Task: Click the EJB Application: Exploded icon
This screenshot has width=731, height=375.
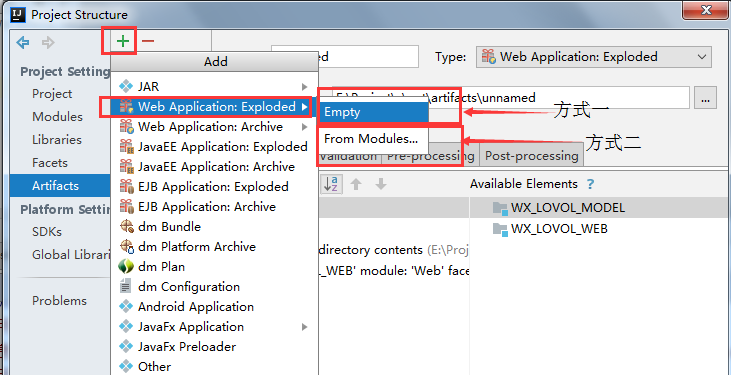Action: pyautogui.click(x=126, y=187)
